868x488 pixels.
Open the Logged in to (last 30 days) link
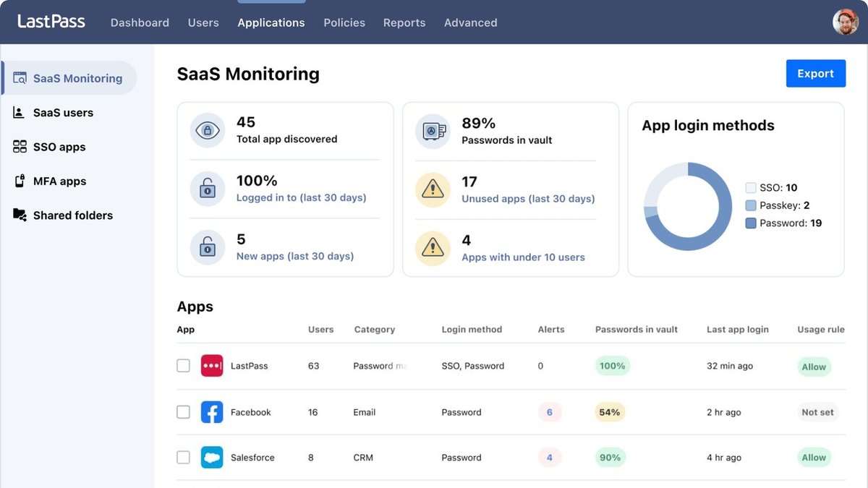(x=302, y=197)
